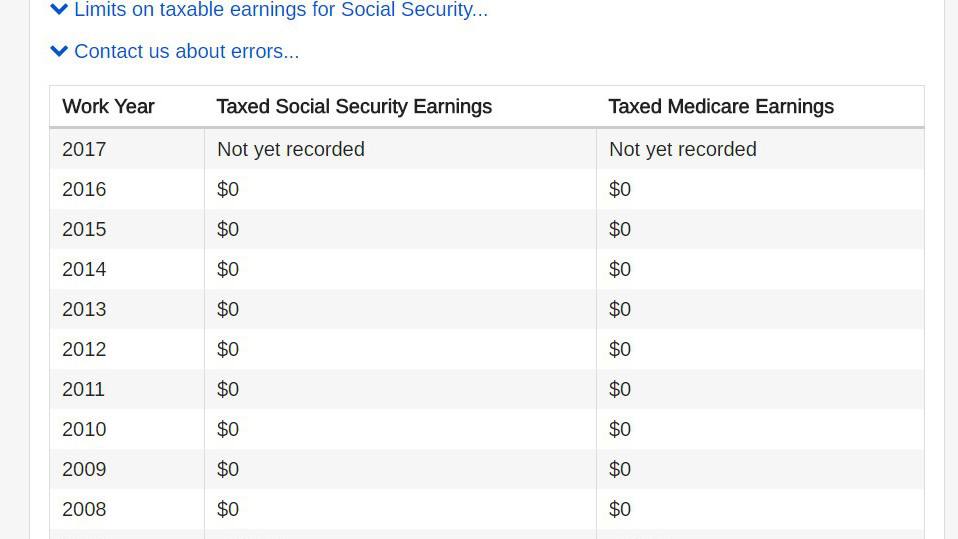
Task: Expand the Contact us about errors text link
Action: 186,51
